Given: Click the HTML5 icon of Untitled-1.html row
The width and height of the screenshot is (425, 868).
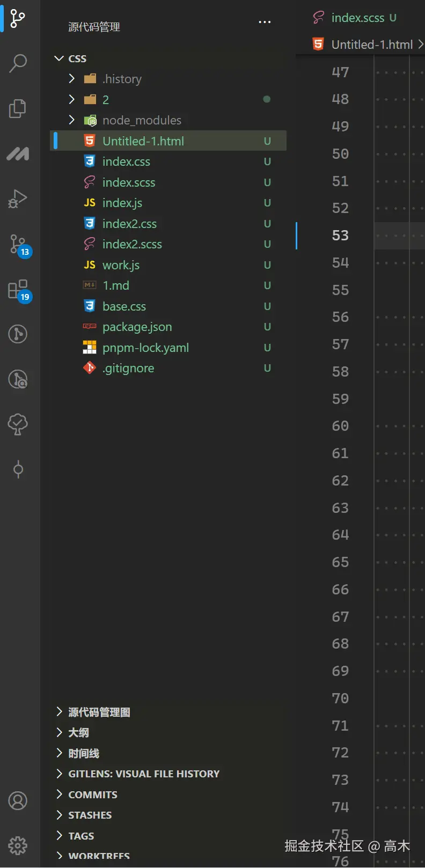Looking at the screenshot, I should click(90, 141).
